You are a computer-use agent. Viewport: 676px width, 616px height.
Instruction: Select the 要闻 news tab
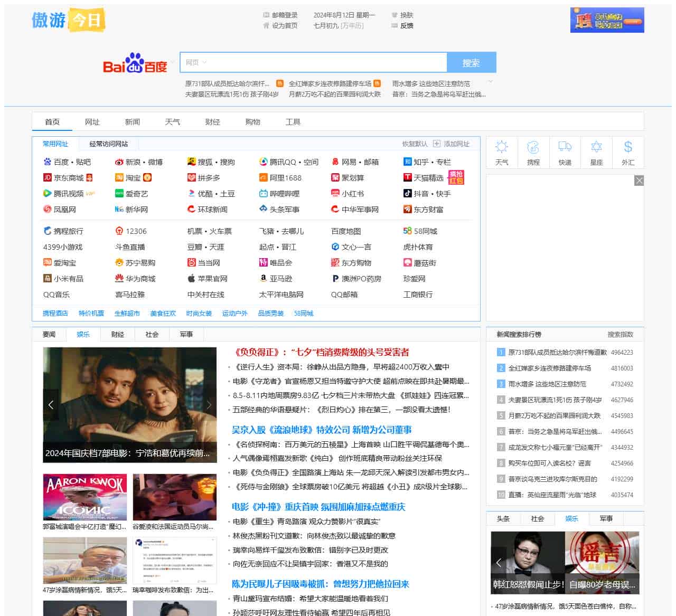pos(49,334)
